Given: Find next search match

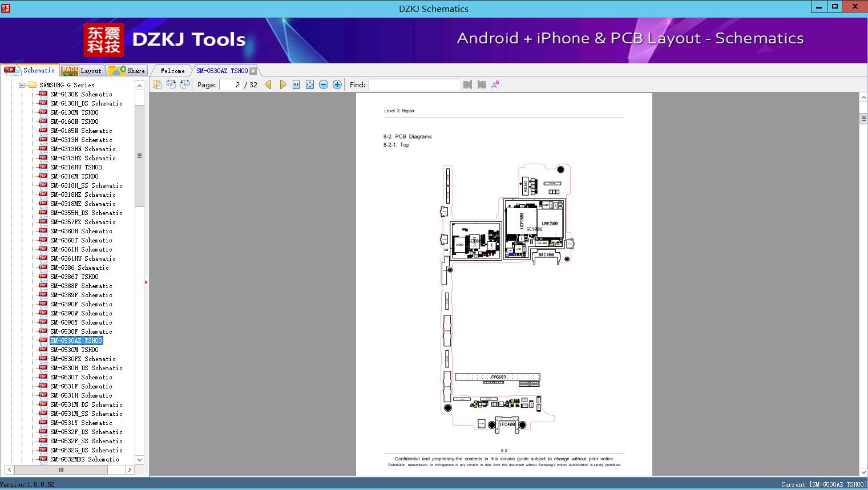Looking at the screenshot, I should click(482, 84).
